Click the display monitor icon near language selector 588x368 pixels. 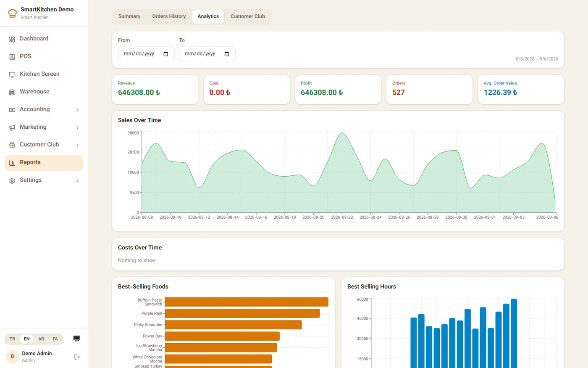tap(77, 339)
